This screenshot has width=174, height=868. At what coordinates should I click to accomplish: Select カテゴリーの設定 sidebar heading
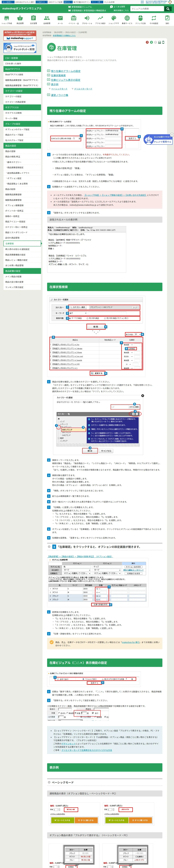click(22, 91)
